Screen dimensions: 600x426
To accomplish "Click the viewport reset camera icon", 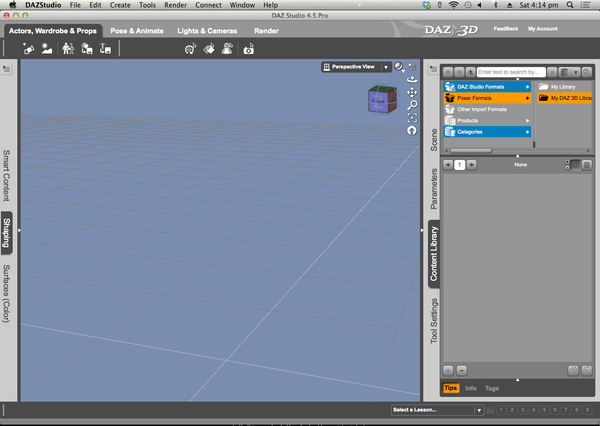I will pos(412,131).
